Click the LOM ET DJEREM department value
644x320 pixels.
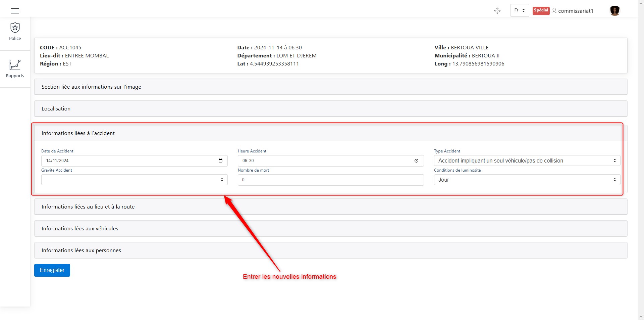[x=297, y=55]
